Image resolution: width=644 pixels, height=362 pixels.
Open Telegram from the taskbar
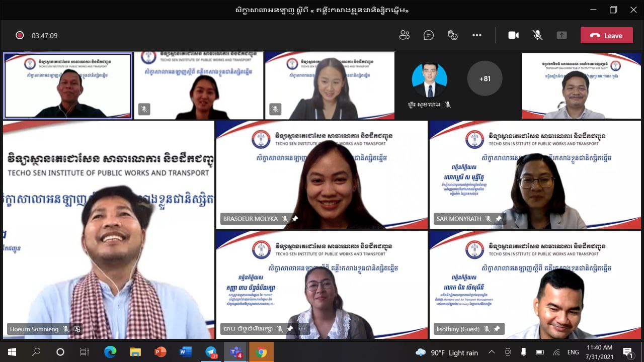[x=211, y=352]
